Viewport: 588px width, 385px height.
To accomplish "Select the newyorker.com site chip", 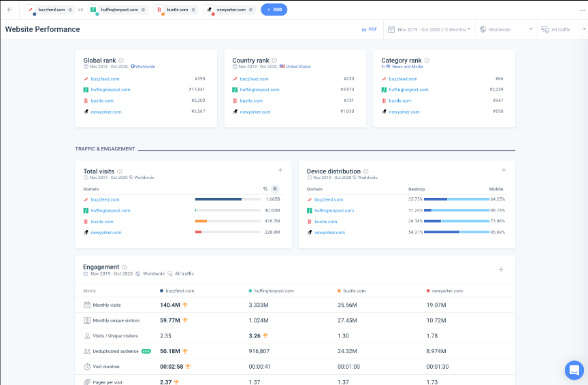I will click(x=231, y=10).
